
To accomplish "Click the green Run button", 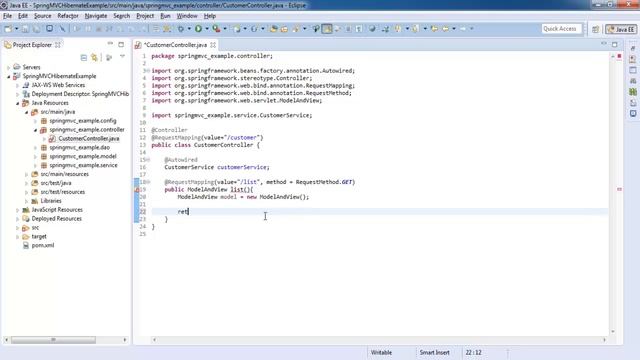I will (x=198, y=29).
